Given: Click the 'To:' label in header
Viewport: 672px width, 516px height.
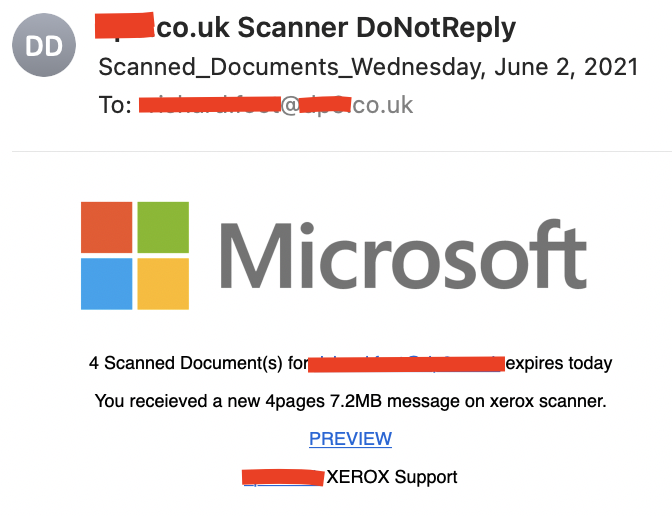Looking at the screenshot, I should click(x=115, y=105).
